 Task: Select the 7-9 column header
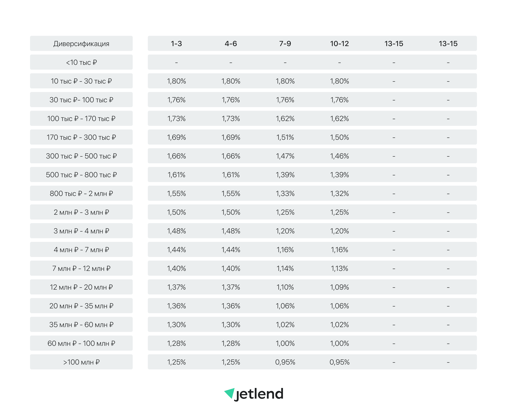pos(285,44)
